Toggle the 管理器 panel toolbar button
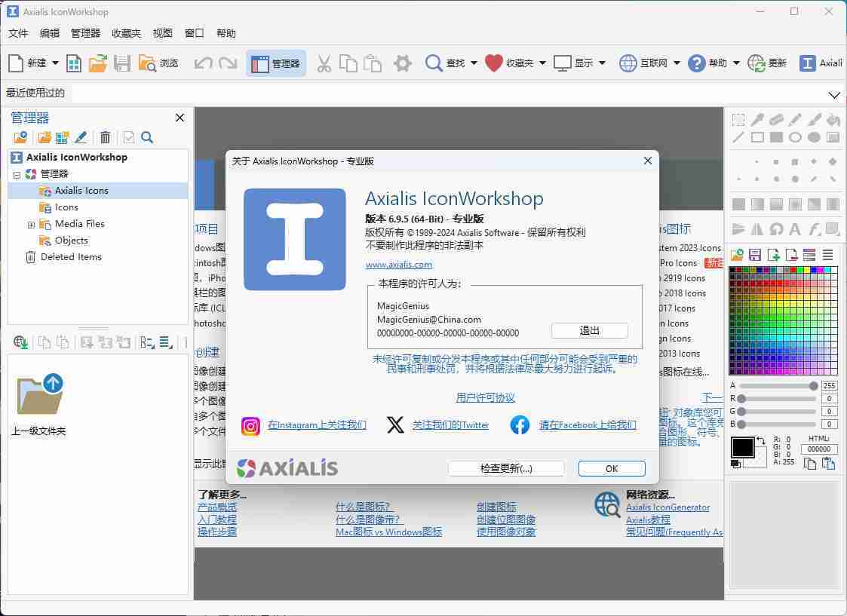 [x=275, y=63]
